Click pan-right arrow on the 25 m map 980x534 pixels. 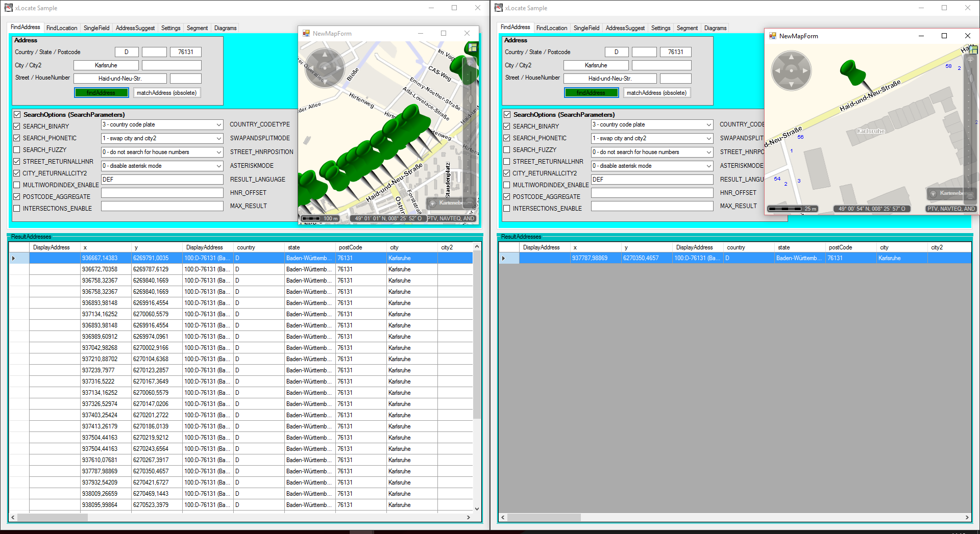tap(805, 71)
